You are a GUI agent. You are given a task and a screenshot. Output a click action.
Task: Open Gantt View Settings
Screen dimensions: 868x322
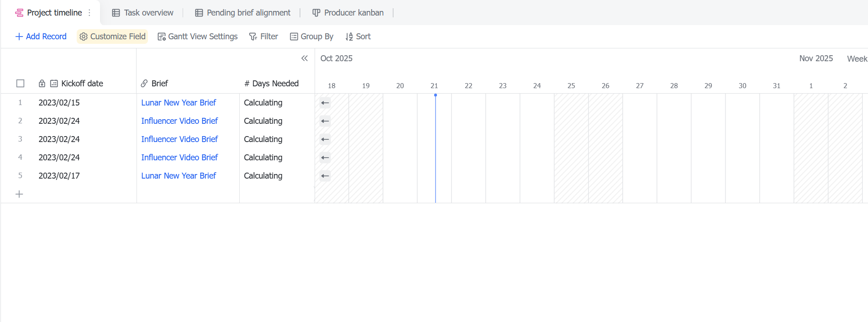[197, 37]
